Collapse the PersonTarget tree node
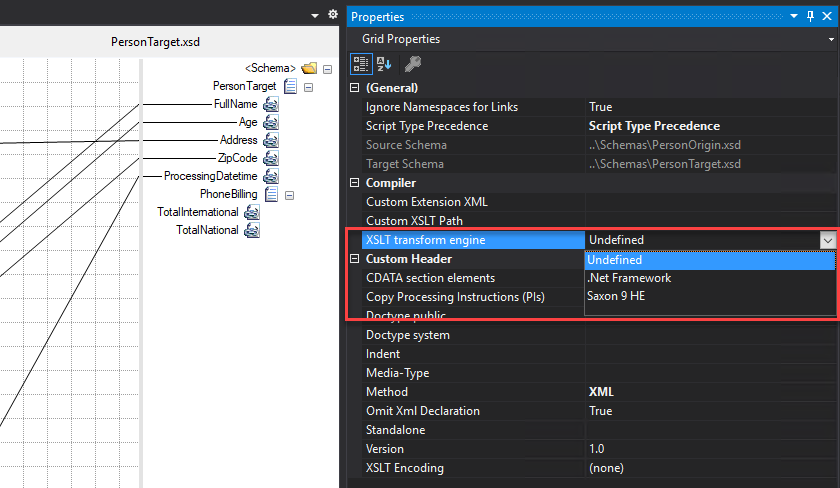840x488 pixels. (x=309, y=86)
